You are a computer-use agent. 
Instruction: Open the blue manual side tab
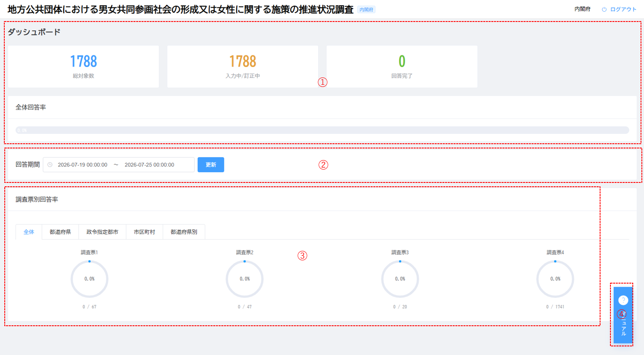coord(623,315)
